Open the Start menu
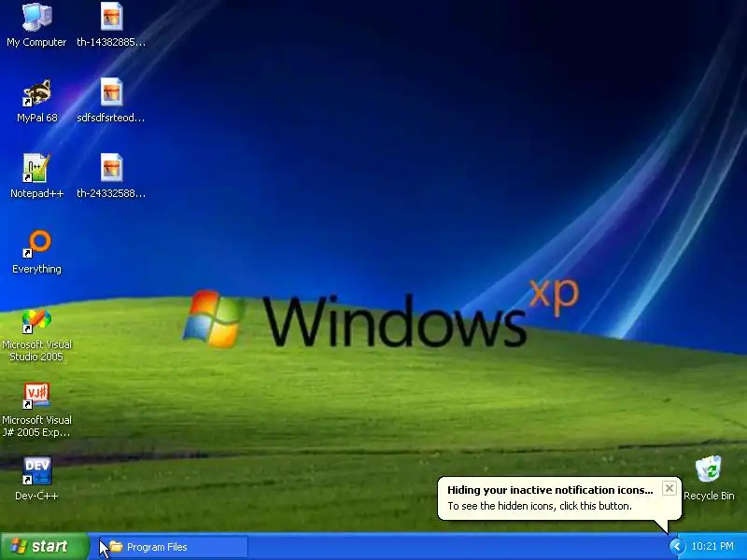Screen dimensions: 747x560 44,546
